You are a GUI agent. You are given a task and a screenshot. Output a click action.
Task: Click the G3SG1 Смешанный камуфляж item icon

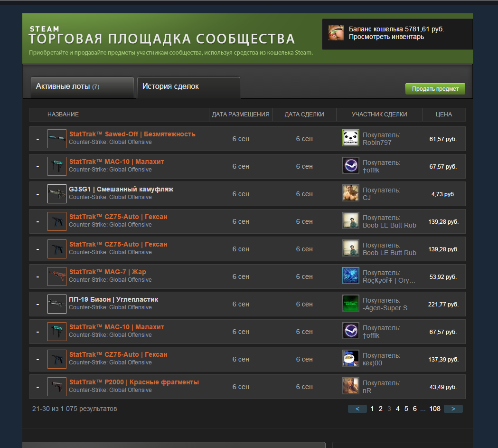[x=57, y=194]
